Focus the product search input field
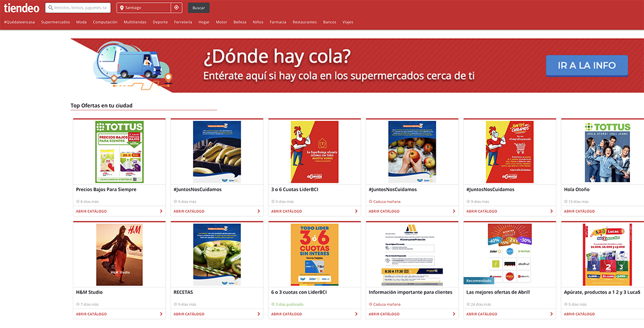The height and width of the screenshot is (328, 644). pos(78,8)
